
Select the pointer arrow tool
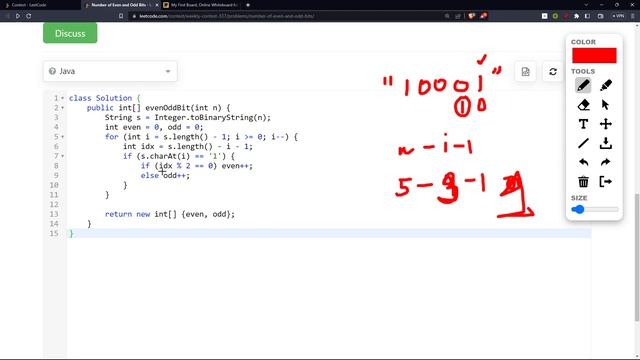(x=605, y=105)
